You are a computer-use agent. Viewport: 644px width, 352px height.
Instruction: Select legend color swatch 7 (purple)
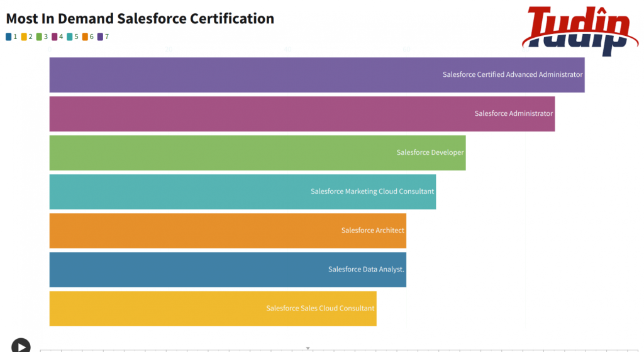pos(100,37)
